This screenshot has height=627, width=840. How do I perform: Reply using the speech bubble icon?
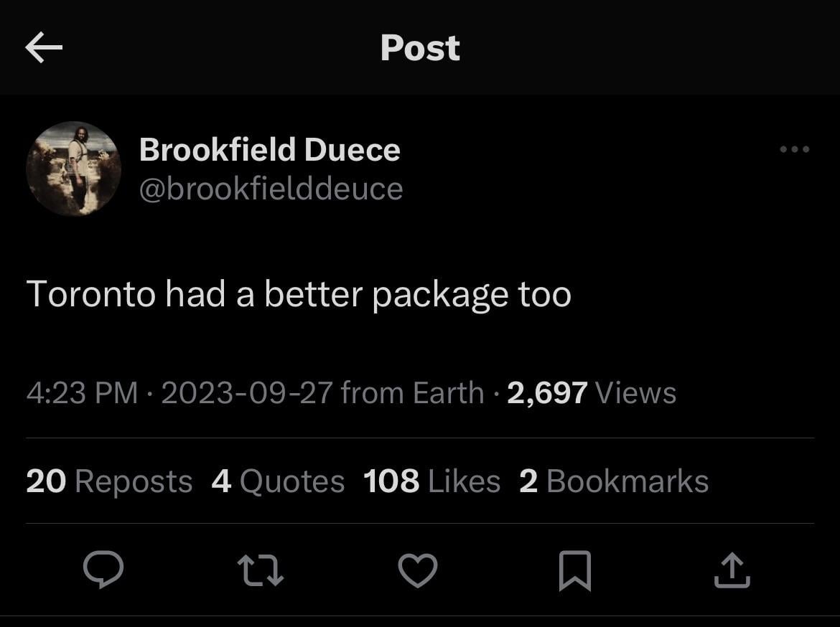coord(103,570)
